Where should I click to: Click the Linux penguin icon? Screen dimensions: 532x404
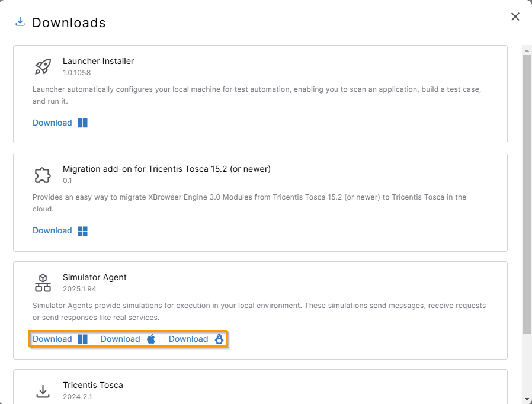click(219, 339)
